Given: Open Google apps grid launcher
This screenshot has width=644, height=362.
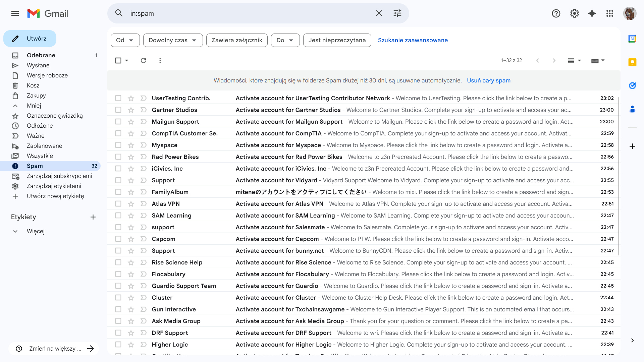Looking at the screenshot, I should [x=610, y=13].
